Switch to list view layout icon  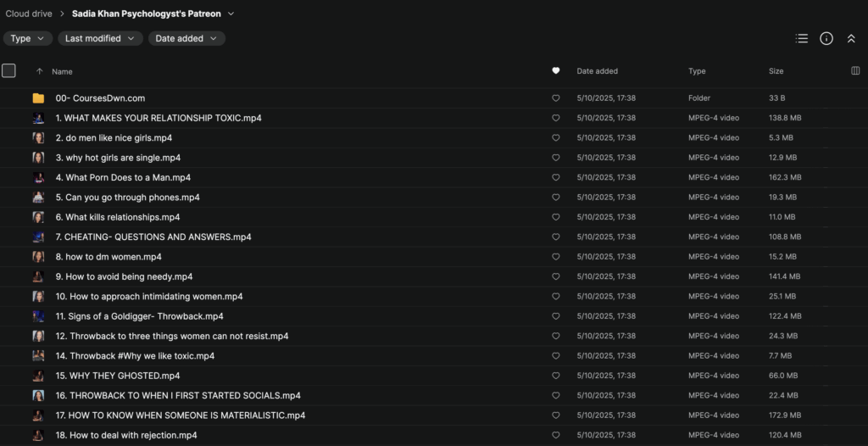[801, 38]
